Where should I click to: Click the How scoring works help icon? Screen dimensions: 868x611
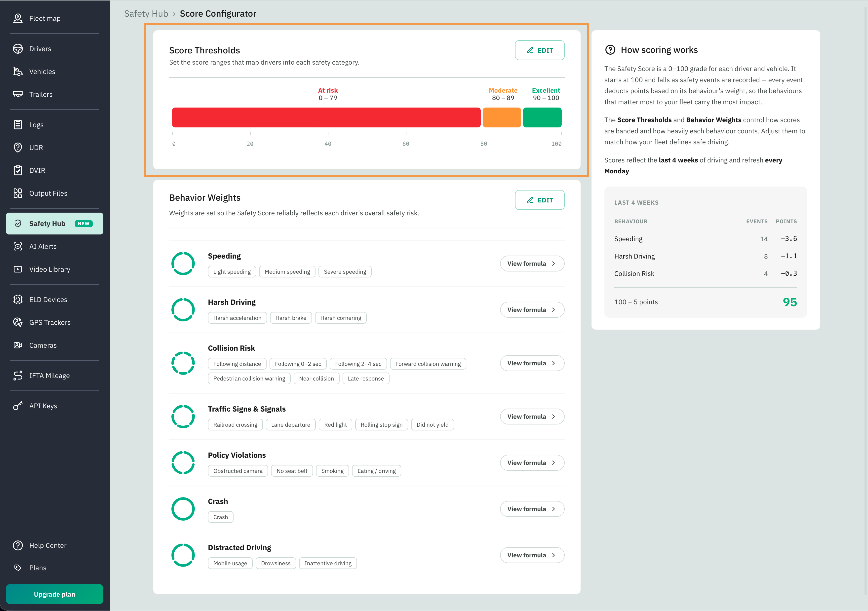[x=610, y=50]
